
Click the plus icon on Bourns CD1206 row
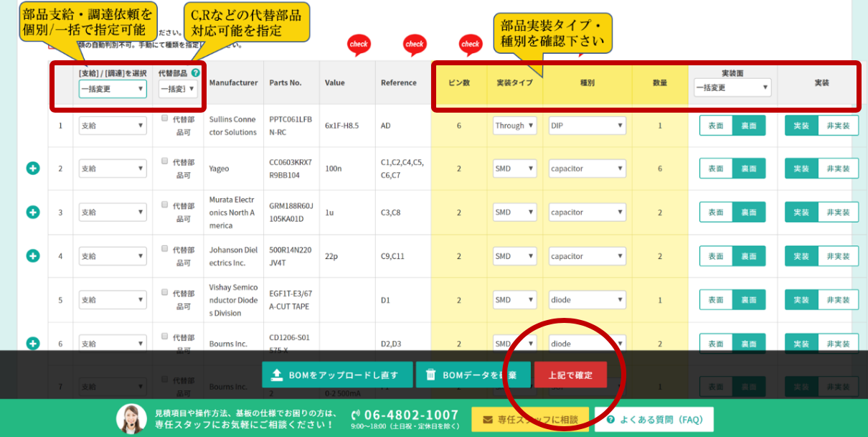(x=33, y=344)
